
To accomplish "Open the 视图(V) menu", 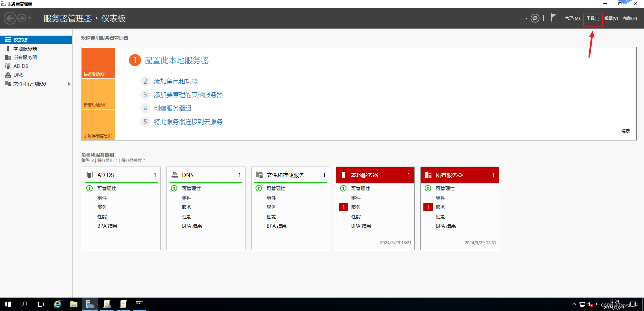I will click(x=611, y=18).
